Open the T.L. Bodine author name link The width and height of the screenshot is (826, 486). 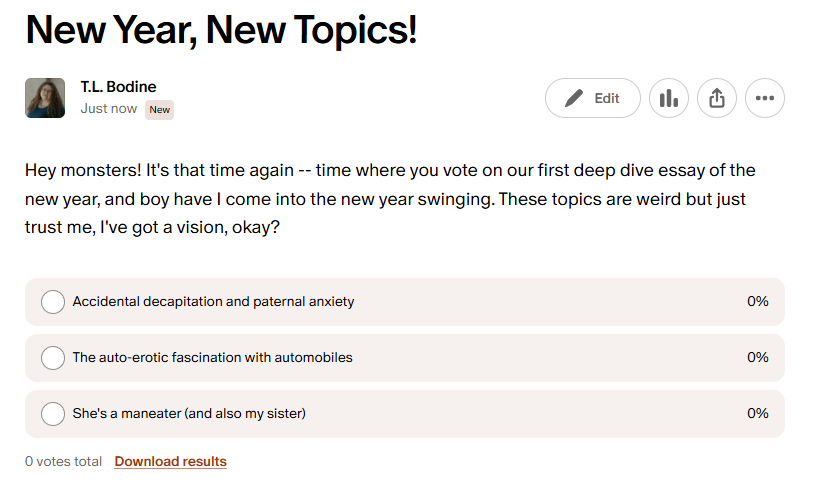[118, 87]
